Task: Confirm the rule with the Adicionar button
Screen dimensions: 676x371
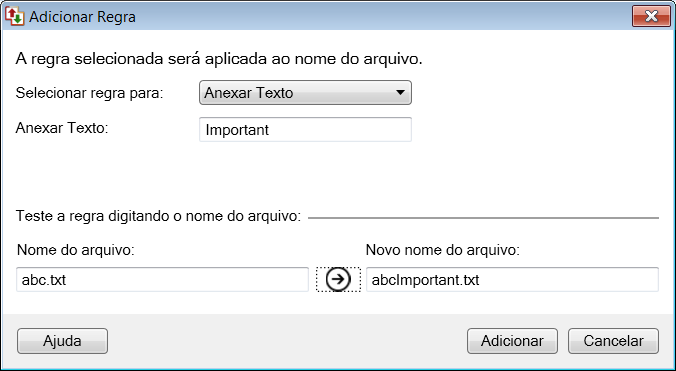Action: coord(512,341)
